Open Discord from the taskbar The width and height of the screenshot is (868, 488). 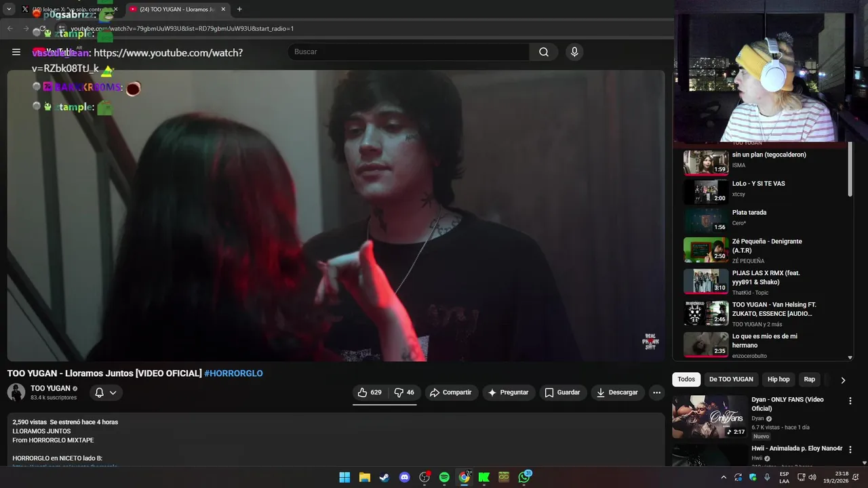(404, 477)
